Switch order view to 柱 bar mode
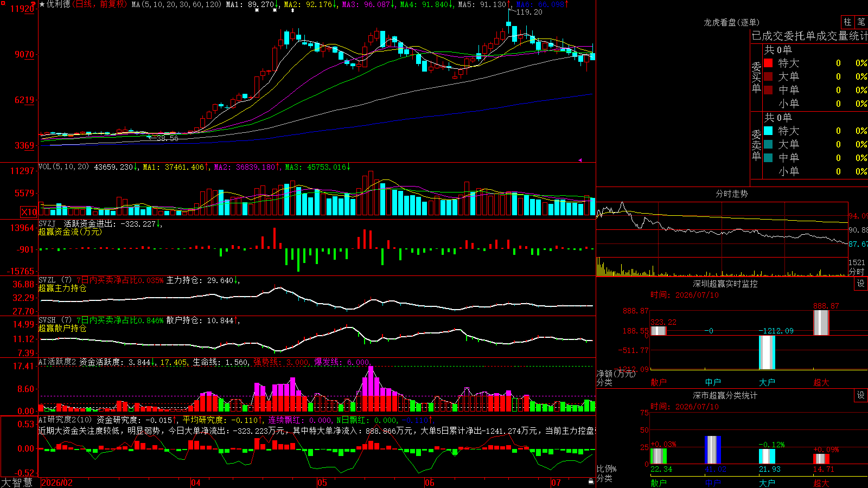The width and height of the screenshot is (868, 488). coord(847,22)
